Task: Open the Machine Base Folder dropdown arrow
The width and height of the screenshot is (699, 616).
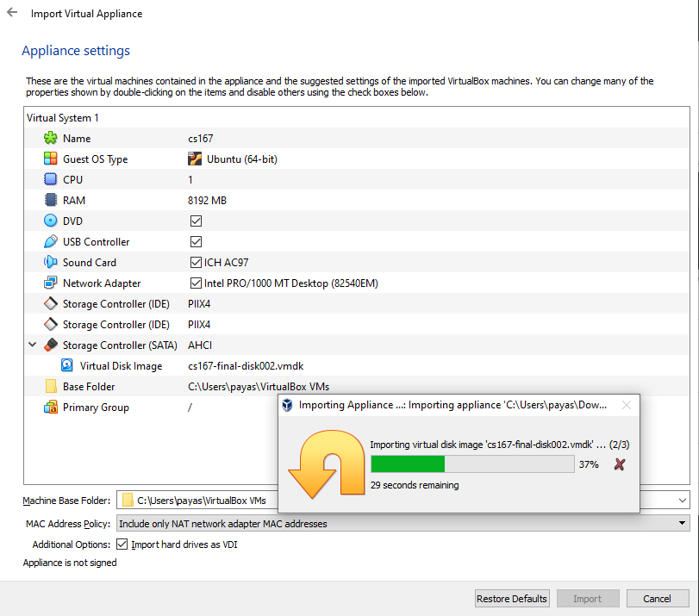Action: [x=682, y=500]
